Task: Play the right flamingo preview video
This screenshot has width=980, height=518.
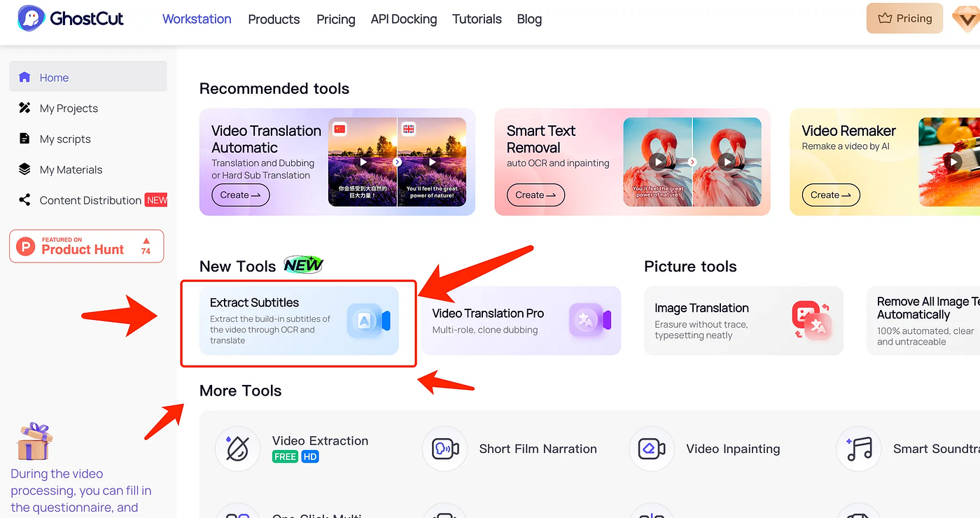Action: click(727, 162)
